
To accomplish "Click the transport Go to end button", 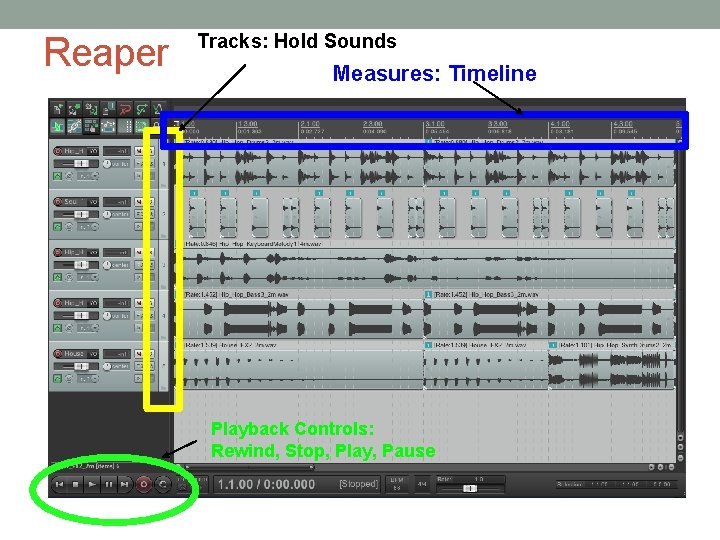I will pyautogui.click(x=124, y=484).
